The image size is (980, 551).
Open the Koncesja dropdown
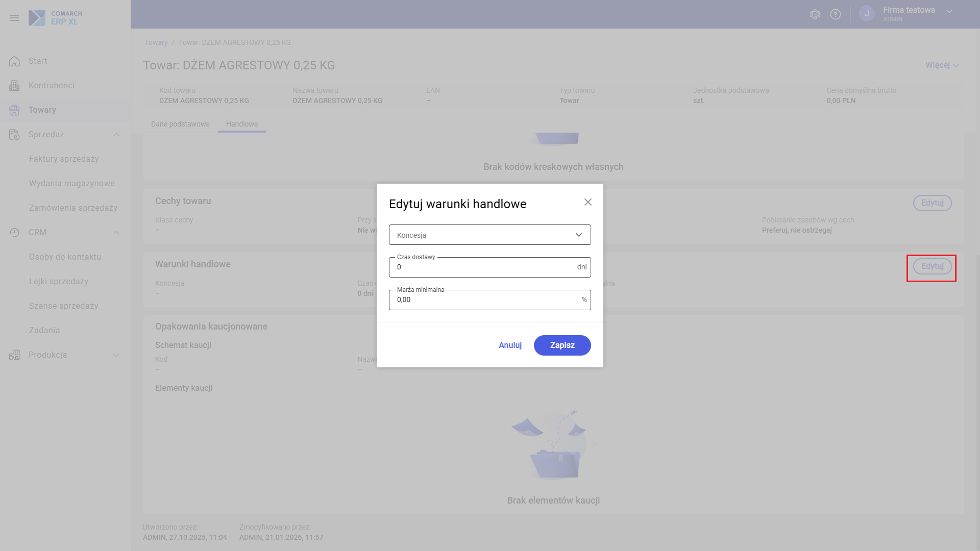pyautogui.click(x=489, y=235)
